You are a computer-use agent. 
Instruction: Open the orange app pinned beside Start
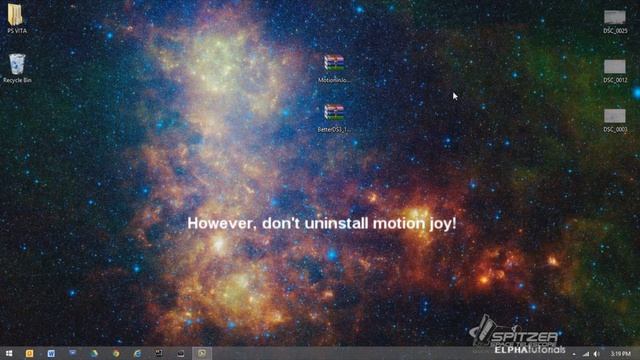[x=29, y=353]
